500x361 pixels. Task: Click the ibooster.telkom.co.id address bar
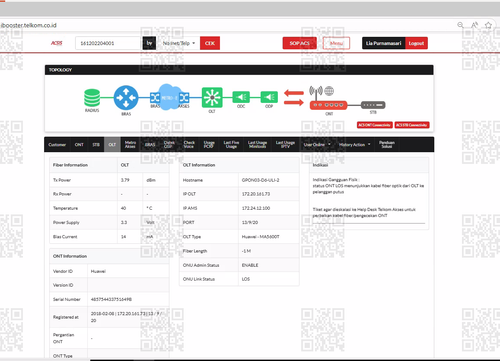pyautogui.click(x=29, y=25)
